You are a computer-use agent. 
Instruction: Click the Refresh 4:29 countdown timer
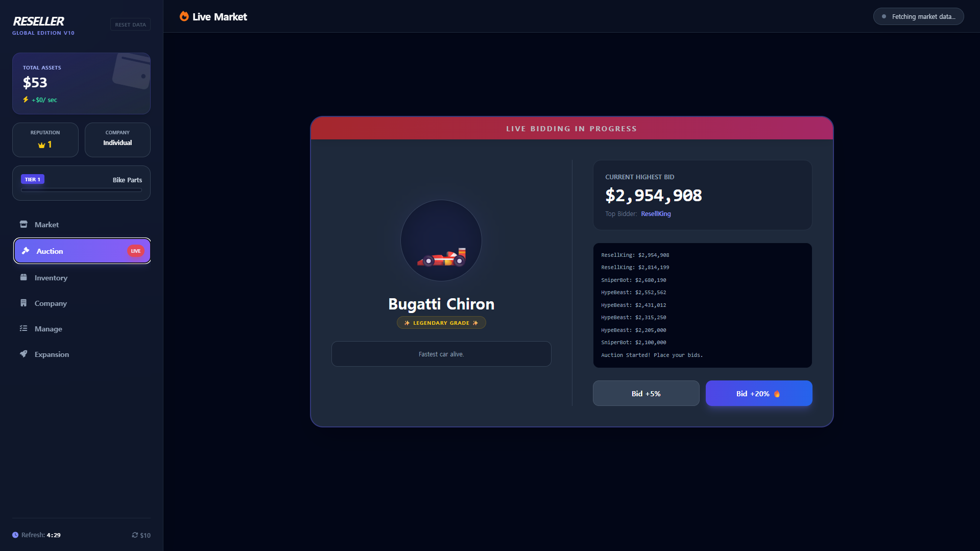[x=41, y=535]
